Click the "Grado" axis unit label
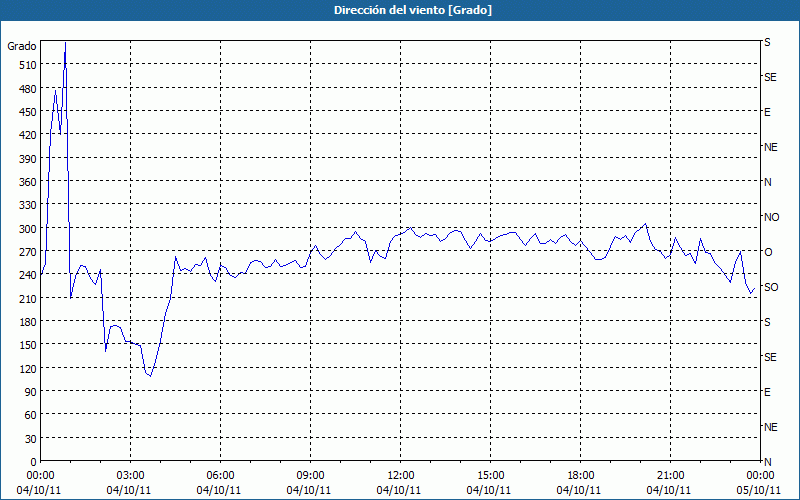Image resolution: width=800 pixels, height=500 pixels. point(21,46)
